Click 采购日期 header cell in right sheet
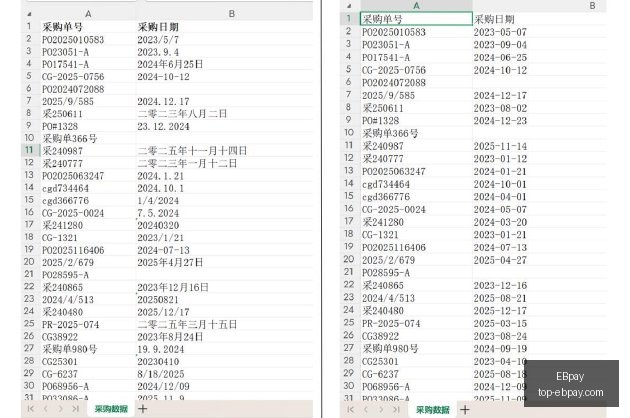 point(540,18)
